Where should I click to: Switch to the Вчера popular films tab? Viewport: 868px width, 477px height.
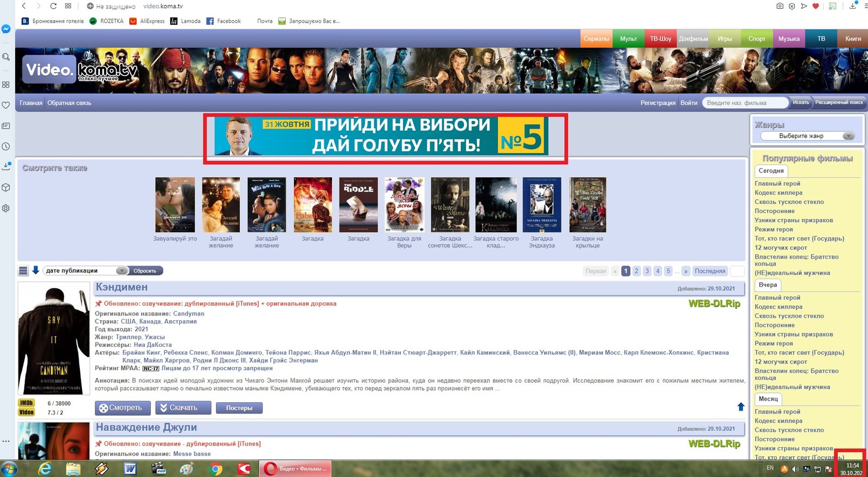768,285
